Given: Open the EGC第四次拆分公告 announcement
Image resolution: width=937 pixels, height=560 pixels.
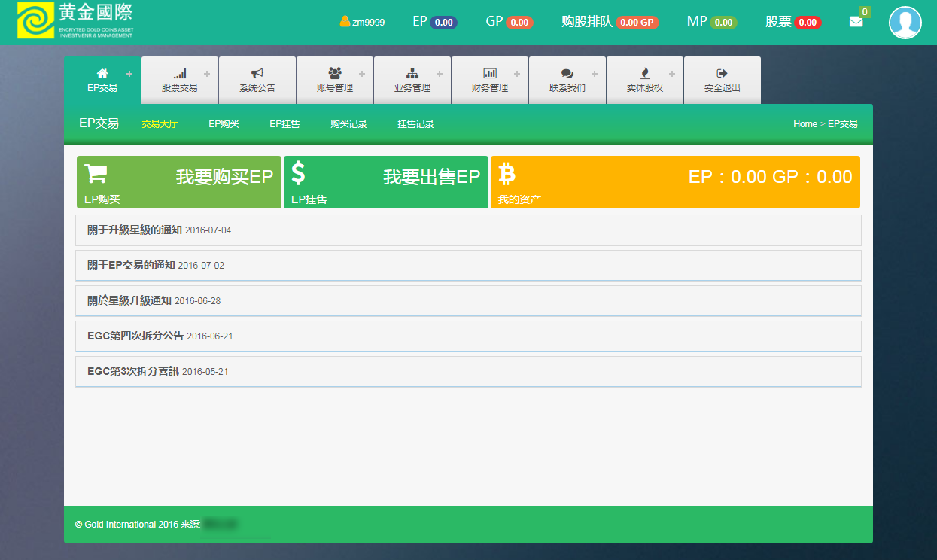Looking at the screenshot, I should click(x=135, y=336).
